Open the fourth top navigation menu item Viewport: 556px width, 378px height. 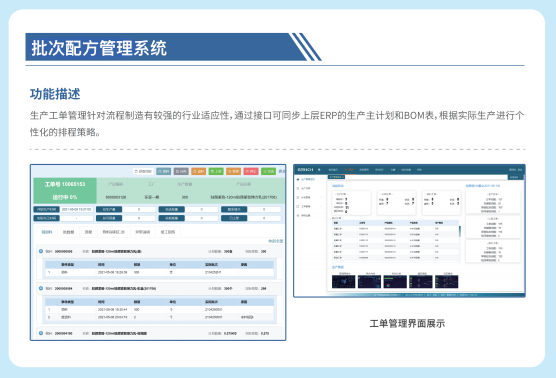click(x=379, y=170)
